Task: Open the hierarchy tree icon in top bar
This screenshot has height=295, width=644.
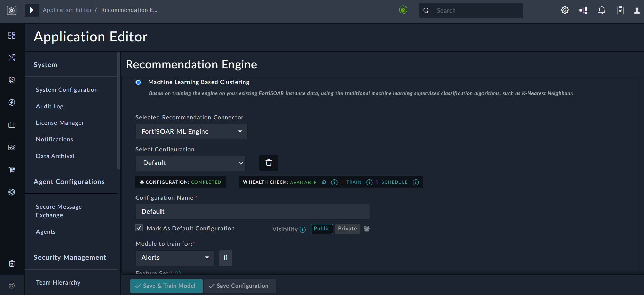Action: [584, 10]
